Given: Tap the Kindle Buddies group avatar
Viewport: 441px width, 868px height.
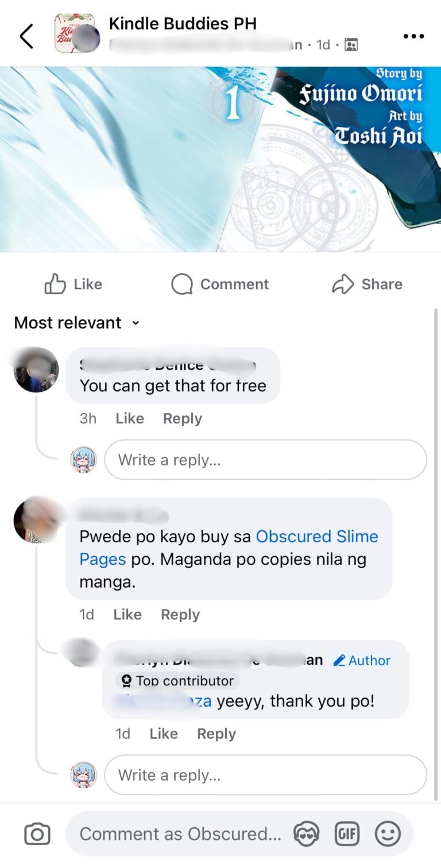Looking at the screenshot, I should click(75, 34).
